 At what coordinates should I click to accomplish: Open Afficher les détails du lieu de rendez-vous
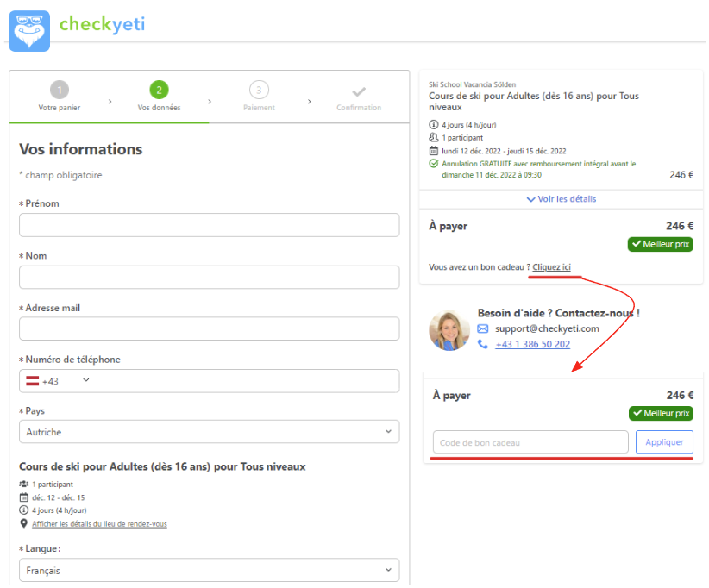click(x=99, y=524)
